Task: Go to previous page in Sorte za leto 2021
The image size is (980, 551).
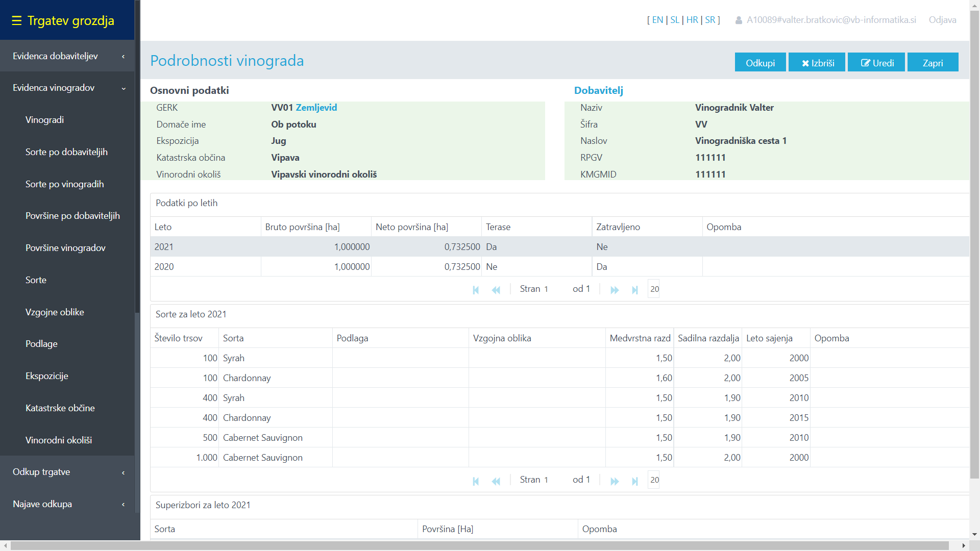Action: pos(496,481)
